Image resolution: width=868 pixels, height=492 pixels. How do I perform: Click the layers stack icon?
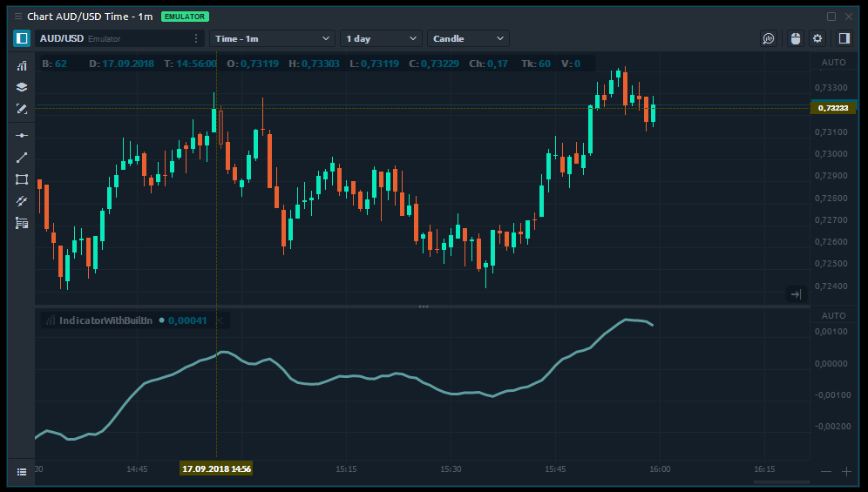(x=22, y=87)
